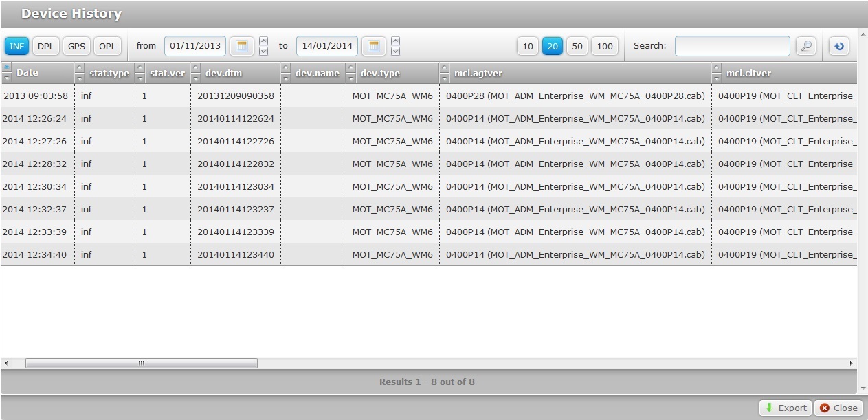Select the 100 results per page option
The height and width of the screenshot is (420, 868).
603,46
